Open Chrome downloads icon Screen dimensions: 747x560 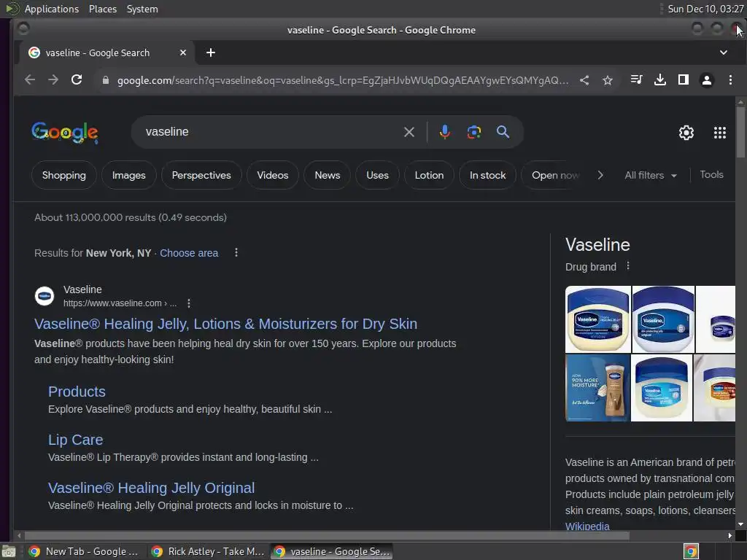tap(659, 79)
